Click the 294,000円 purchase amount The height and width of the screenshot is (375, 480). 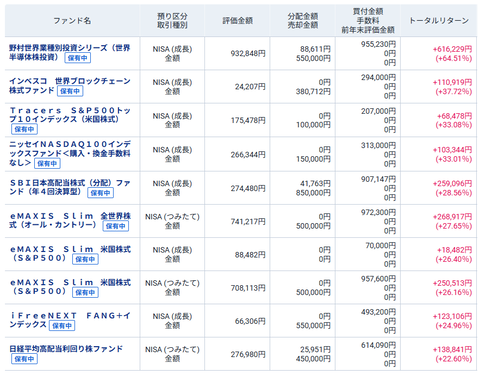tap(378, 77)
